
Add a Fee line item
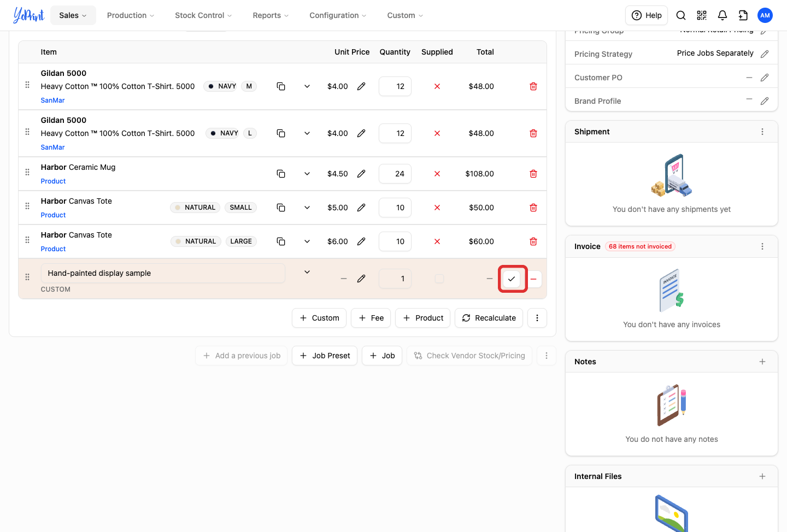(371, 318)
